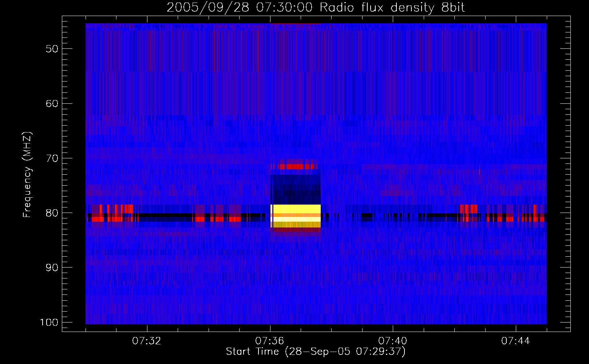Click the 07:32 time tick label
This screenshot has width=589, height=364.
(x=147, y=341)
